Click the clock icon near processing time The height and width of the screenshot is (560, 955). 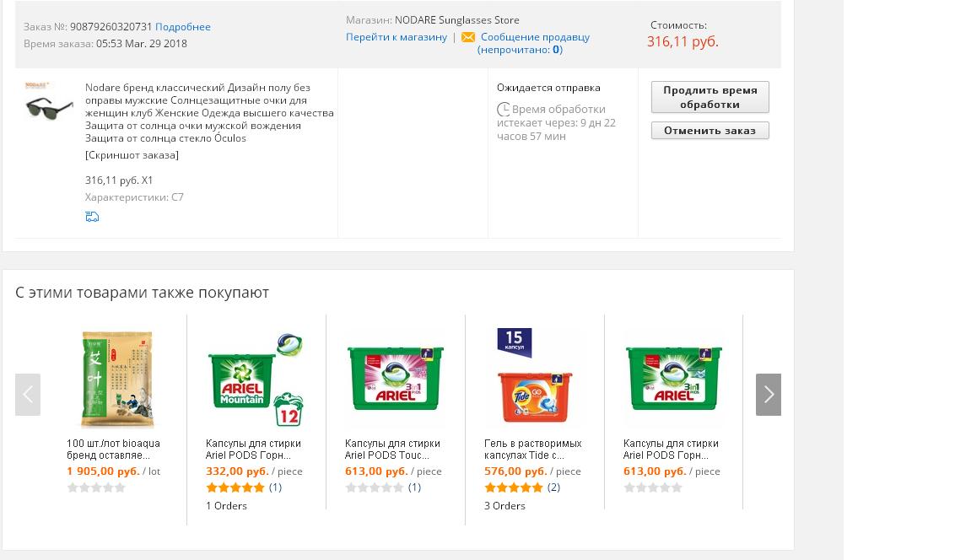point(503,110)
